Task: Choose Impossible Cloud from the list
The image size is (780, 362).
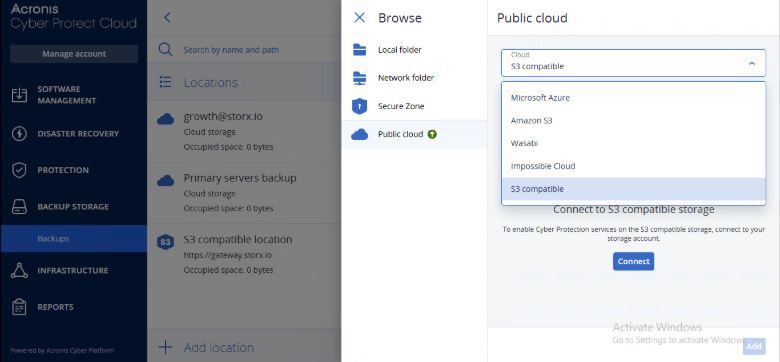Action: 633,166
